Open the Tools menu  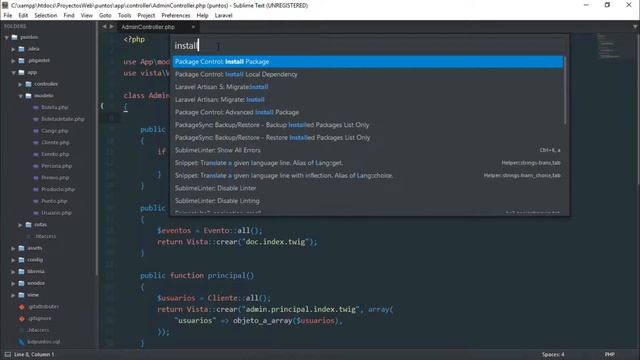(x=124, y=16)
